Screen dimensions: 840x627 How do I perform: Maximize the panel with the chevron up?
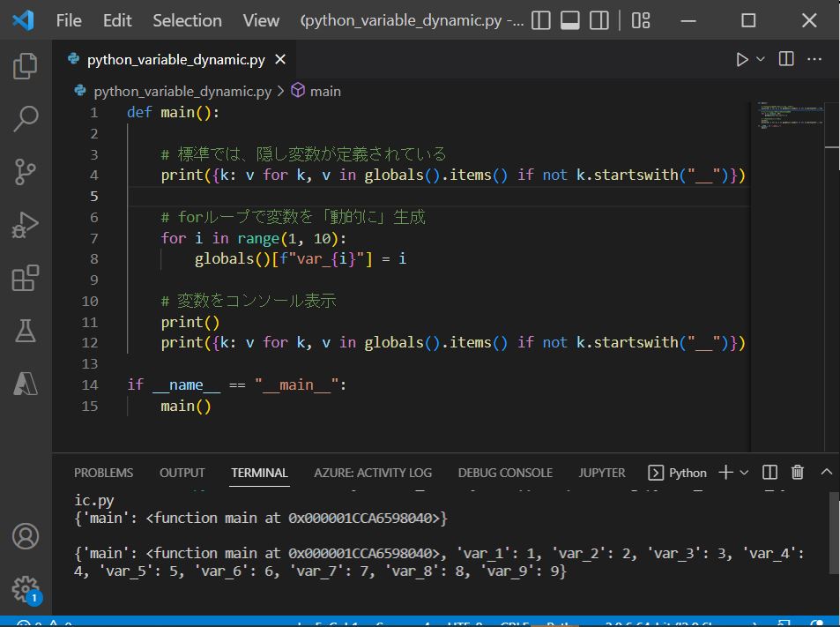827,473
